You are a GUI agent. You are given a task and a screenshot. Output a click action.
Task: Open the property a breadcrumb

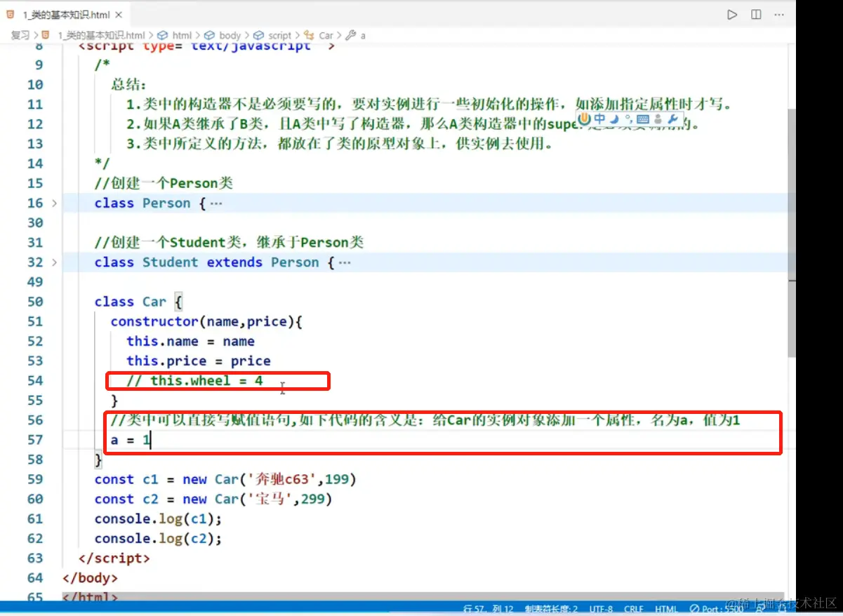pos(363,35)
